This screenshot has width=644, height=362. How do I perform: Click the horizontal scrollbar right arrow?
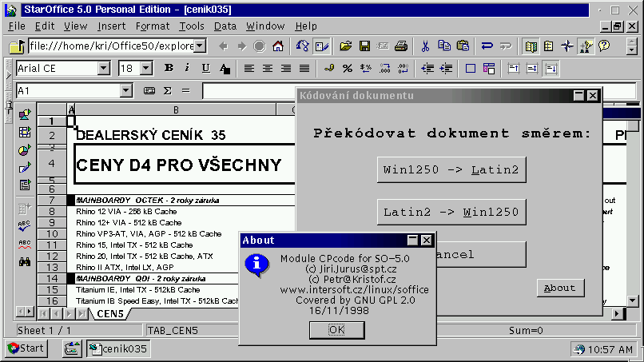coord(617,314)
